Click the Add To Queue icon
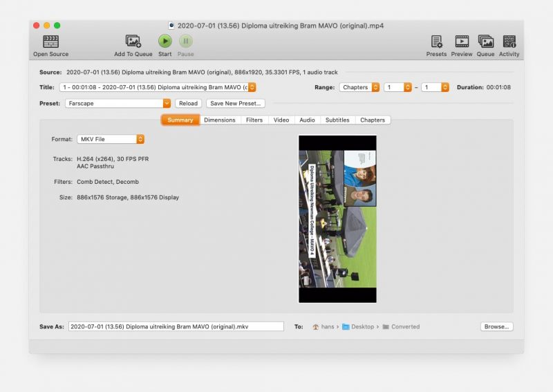The image size is (553, 392). point(133,41)
